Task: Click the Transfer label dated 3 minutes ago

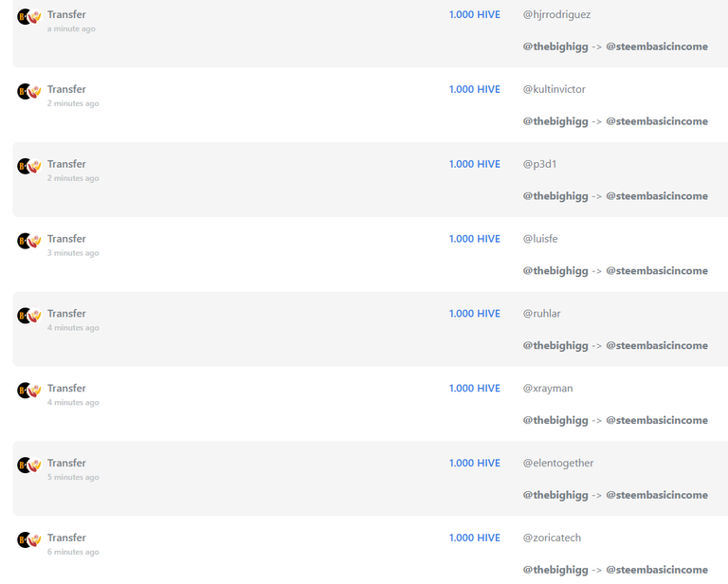Action: (66, 239)
